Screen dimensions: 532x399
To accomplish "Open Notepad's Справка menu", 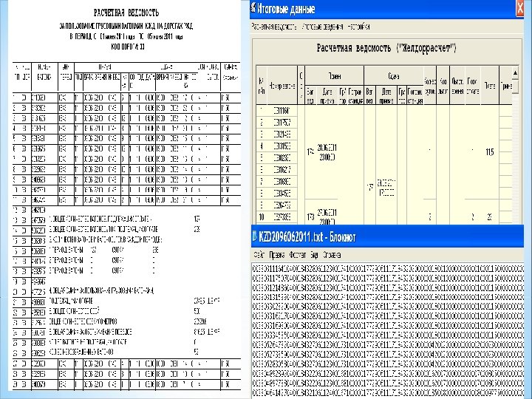I will 332,254.
